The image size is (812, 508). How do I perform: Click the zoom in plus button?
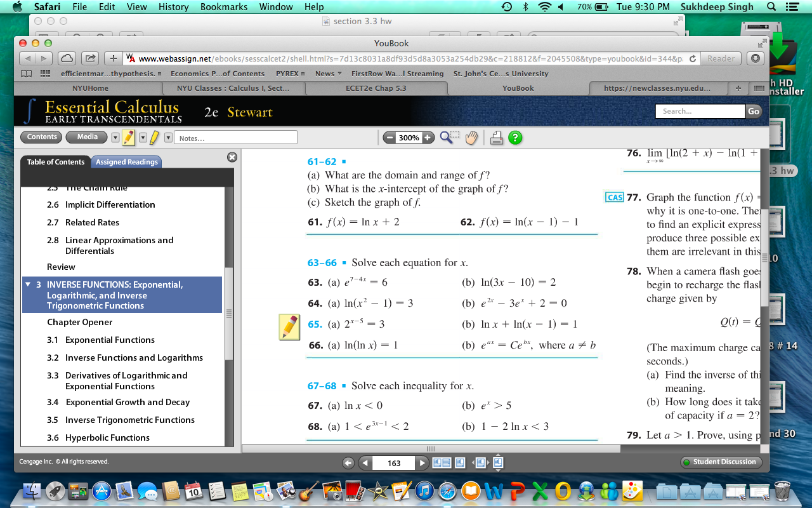(428, 138)
